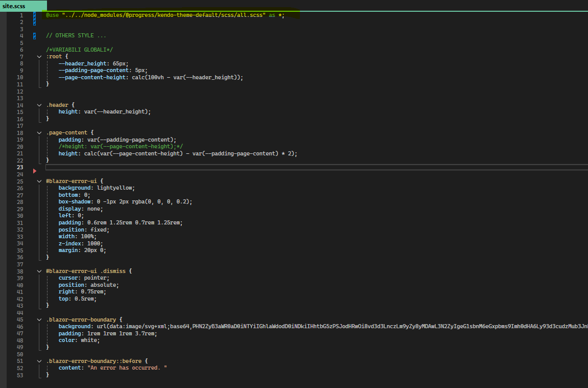Fold the #blazor-error-ui block
588x388 pixels.
(39, 181)
